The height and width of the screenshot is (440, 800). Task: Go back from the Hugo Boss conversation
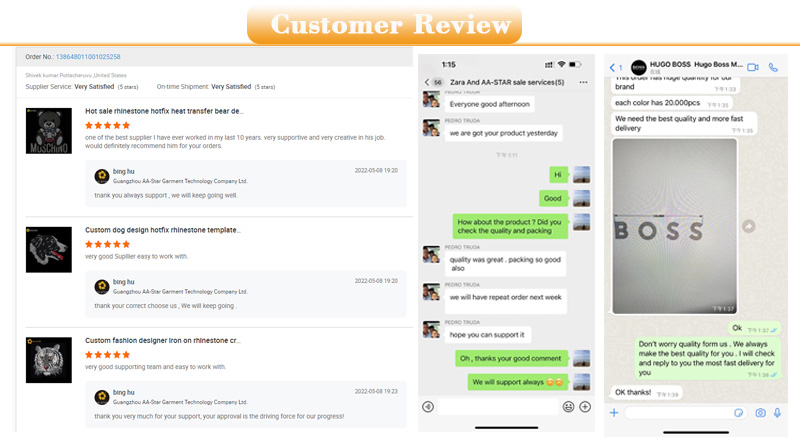pyautogui.click(x=613, y=67)
